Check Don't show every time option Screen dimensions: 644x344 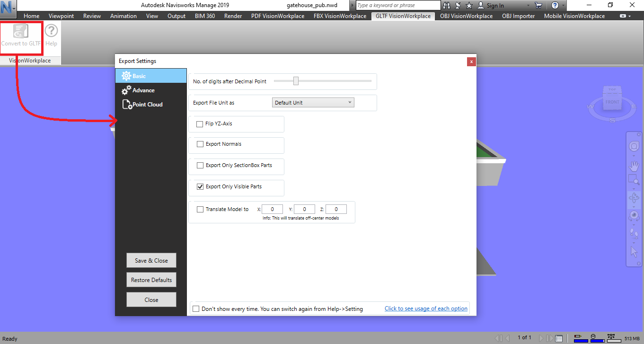pos(196,309)
